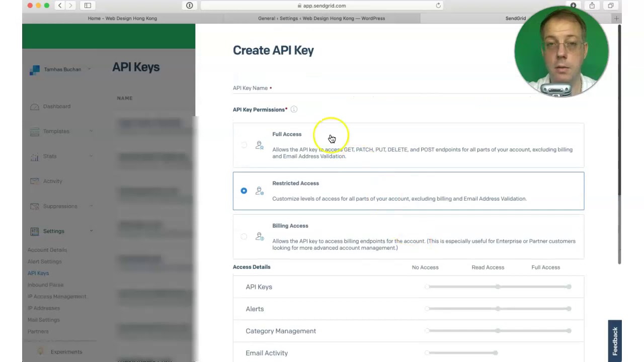Click the SendGrid logo icon

(34, 70)
